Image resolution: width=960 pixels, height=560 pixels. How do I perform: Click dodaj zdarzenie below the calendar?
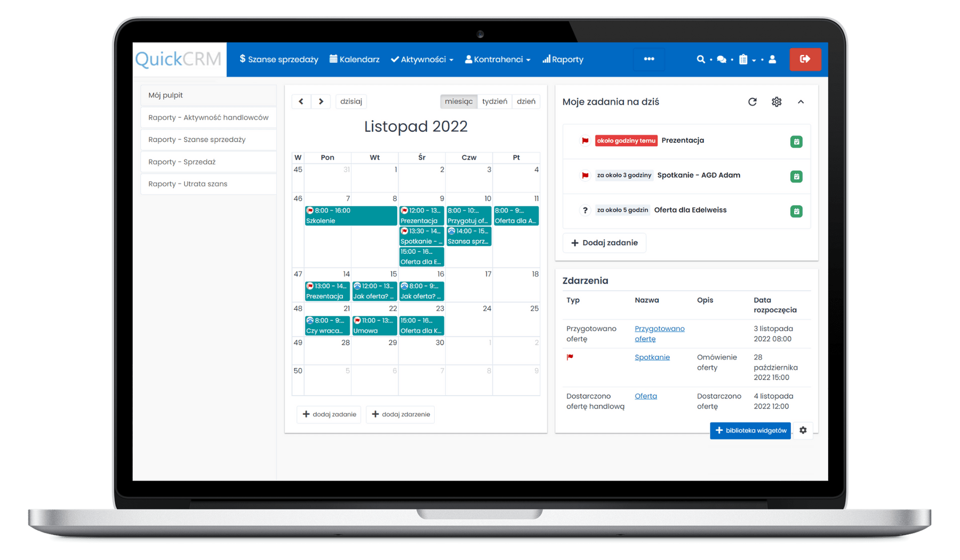pyautogui.click(x=401, y=414)
